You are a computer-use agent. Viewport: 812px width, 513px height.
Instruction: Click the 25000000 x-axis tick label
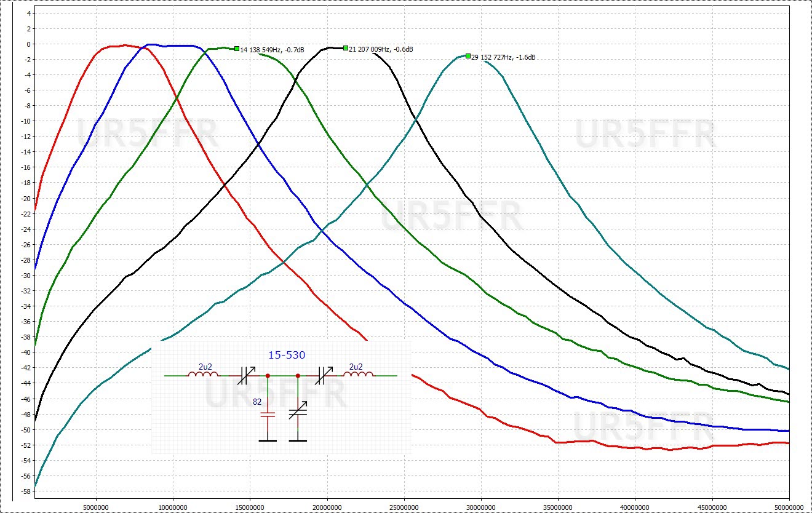tap(404, 507)
